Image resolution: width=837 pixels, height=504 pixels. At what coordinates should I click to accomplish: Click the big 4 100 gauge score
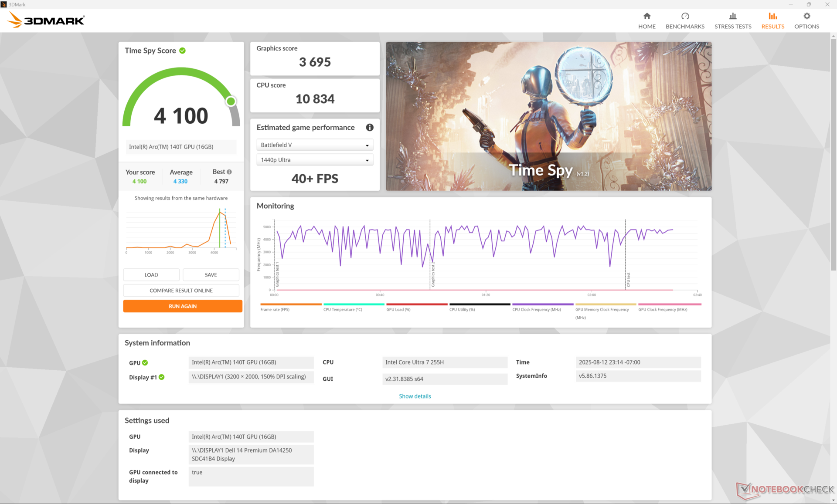pos(181,116)
